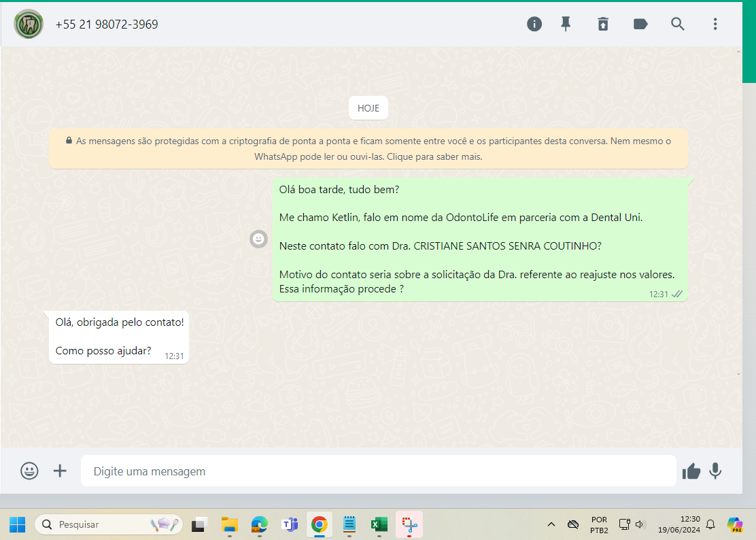The image size is (756, 540).
Task: Open Microsoft Teams from the taskbar
Action: tap(290, 524)
